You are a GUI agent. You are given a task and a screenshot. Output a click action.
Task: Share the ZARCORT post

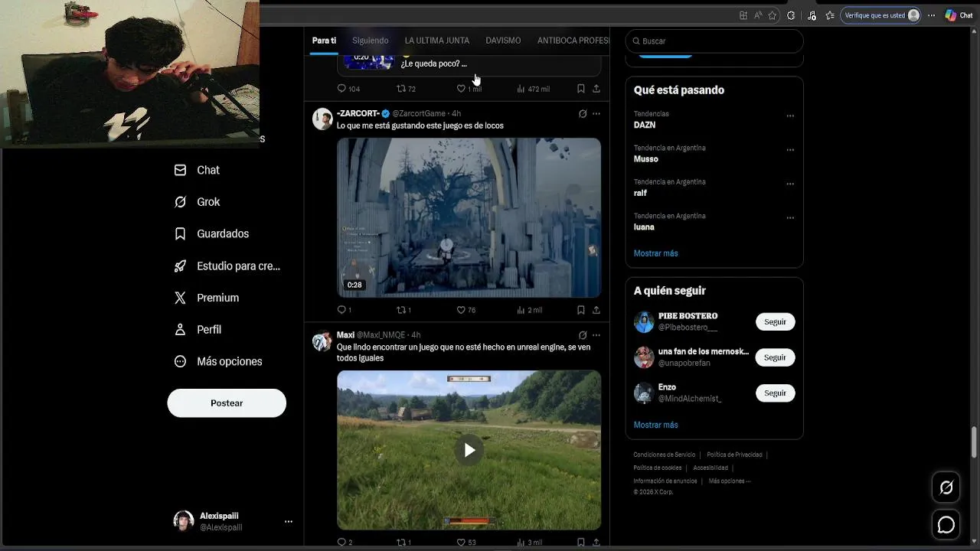point(596,310)
